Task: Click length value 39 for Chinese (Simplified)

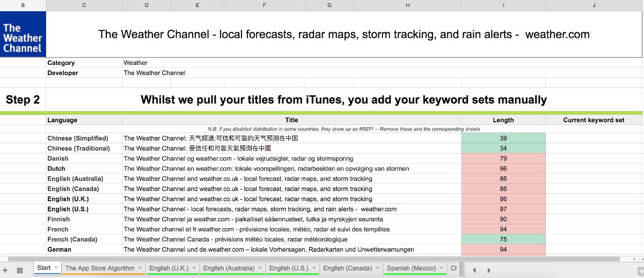Action: pos(503,138)
